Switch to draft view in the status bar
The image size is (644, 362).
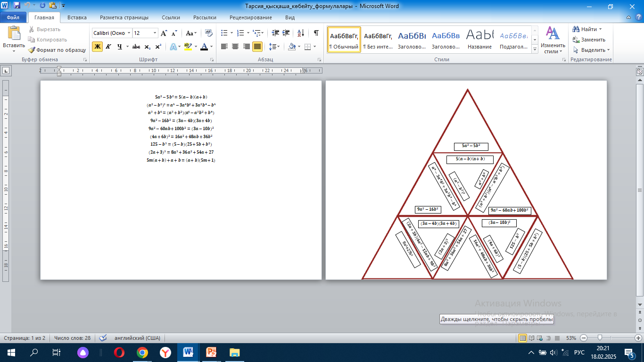(x=558, y=338)
